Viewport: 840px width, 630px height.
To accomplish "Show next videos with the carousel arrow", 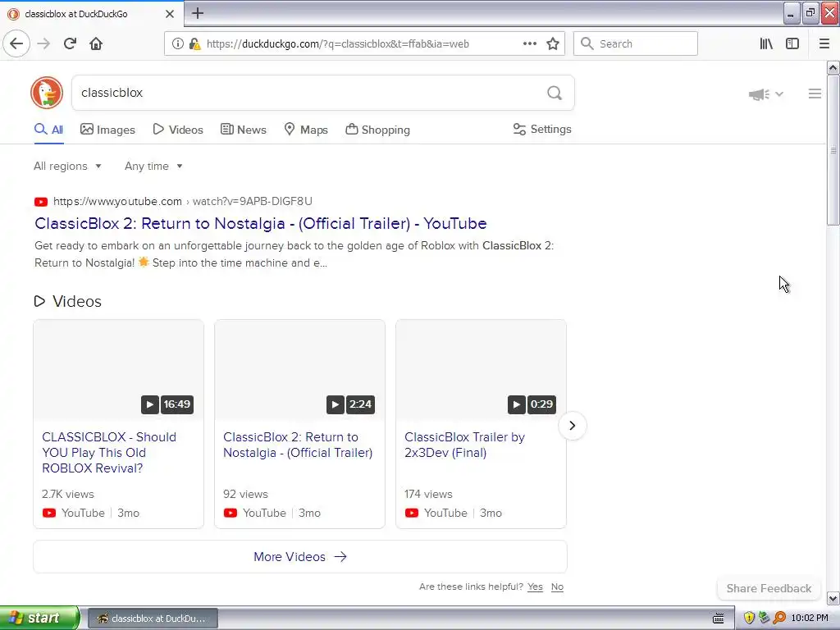I will (x=572, y=426).
